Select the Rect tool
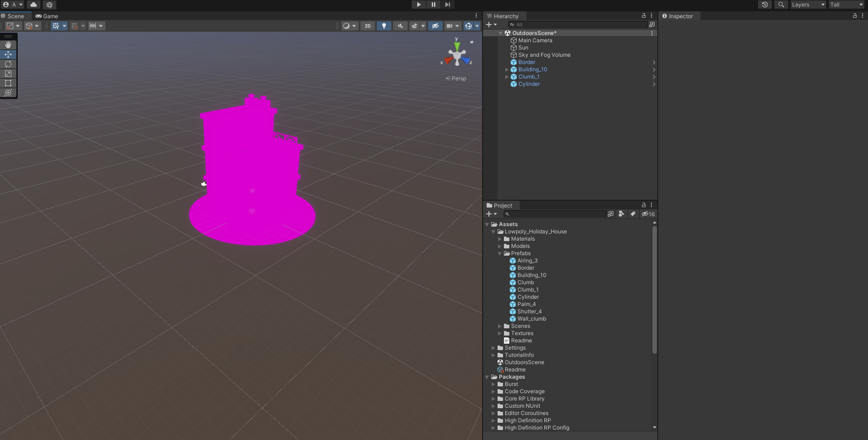868x440 pixels. (8, 83)
